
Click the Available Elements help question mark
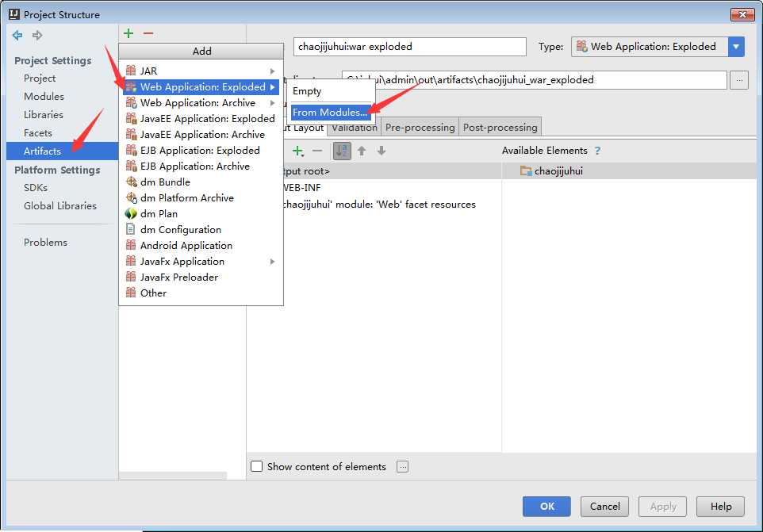[597, 151]
